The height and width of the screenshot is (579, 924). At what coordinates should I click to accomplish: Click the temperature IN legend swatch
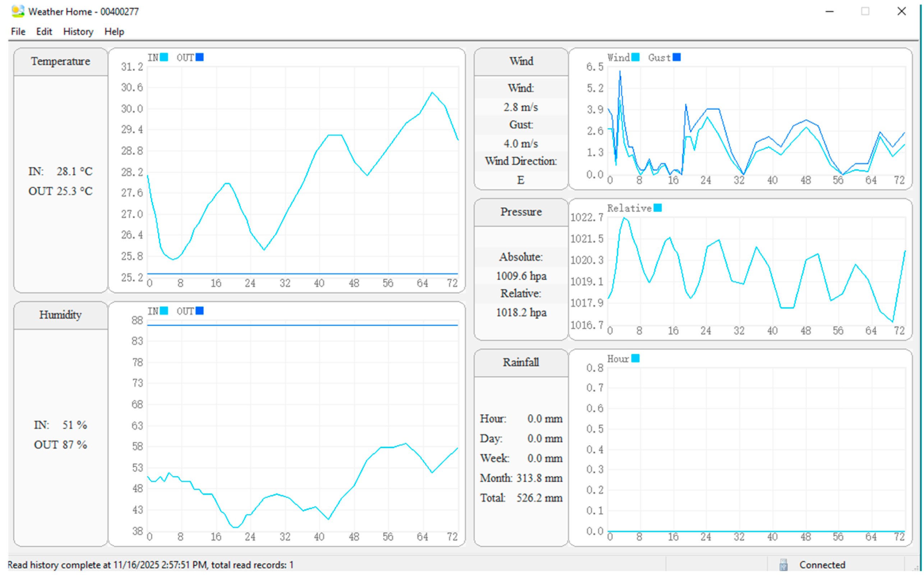click(164, 57)
